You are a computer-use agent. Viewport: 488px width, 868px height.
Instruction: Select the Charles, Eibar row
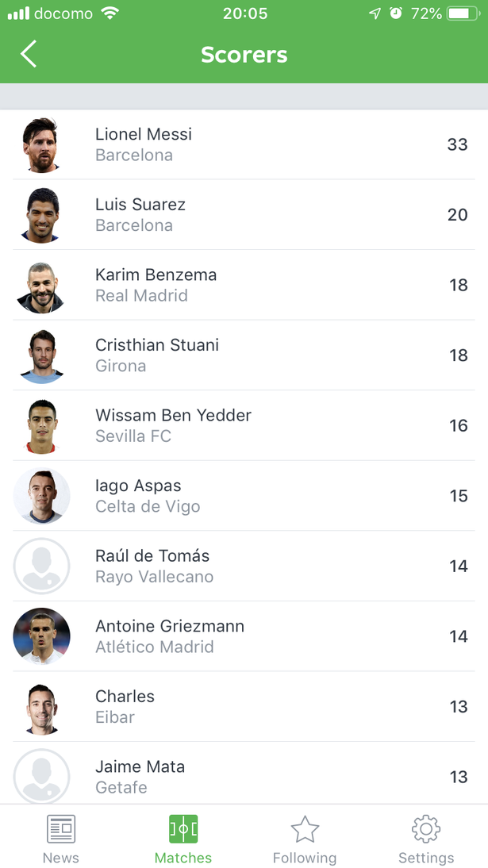point(244,707)
